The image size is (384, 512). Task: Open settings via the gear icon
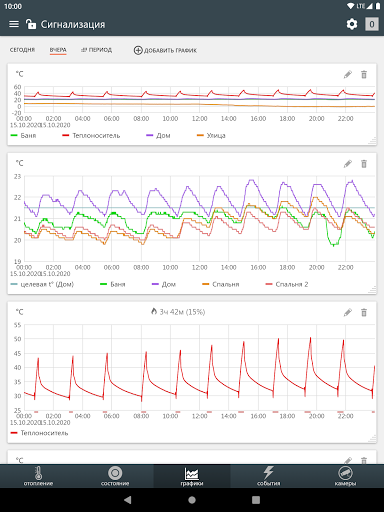(x=352, y=24)
